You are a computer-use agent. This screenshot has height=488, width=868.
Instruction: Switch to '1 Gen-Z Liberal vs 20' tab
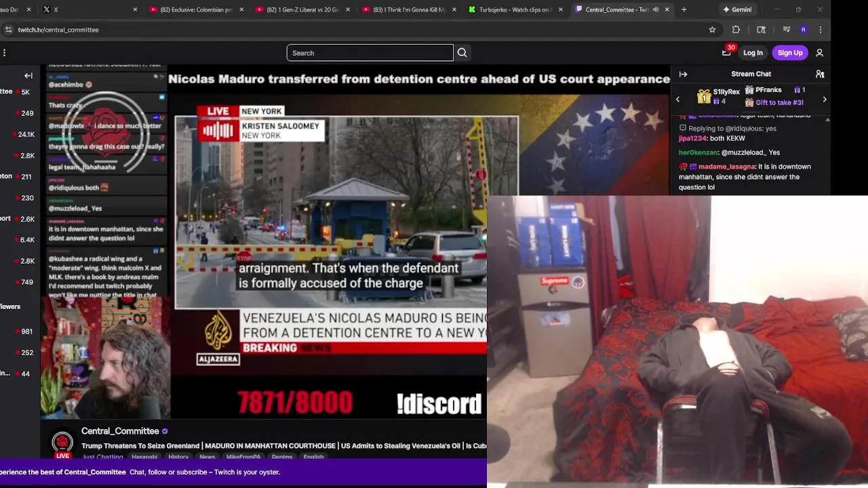click(302, 9)
